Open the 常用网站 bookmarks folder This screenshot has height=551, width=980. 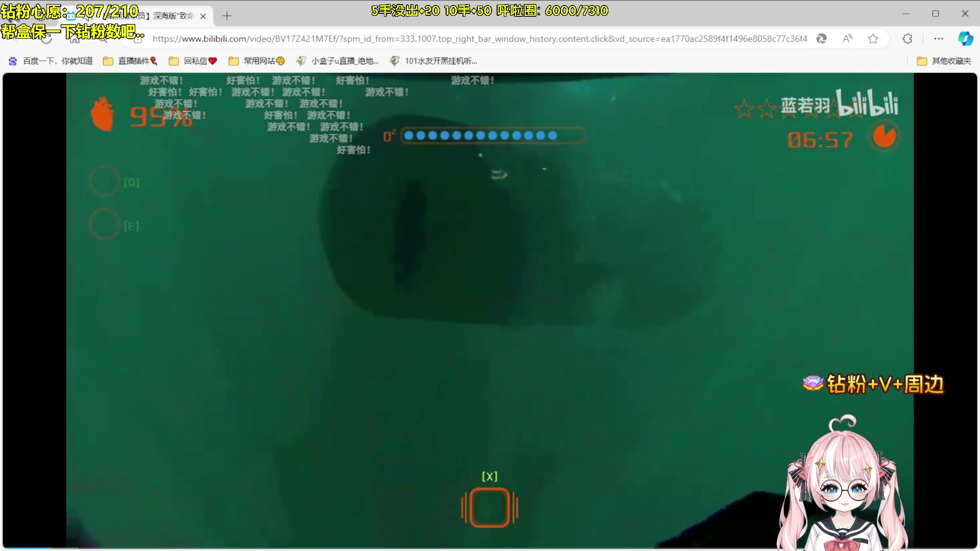click(257, 61)
